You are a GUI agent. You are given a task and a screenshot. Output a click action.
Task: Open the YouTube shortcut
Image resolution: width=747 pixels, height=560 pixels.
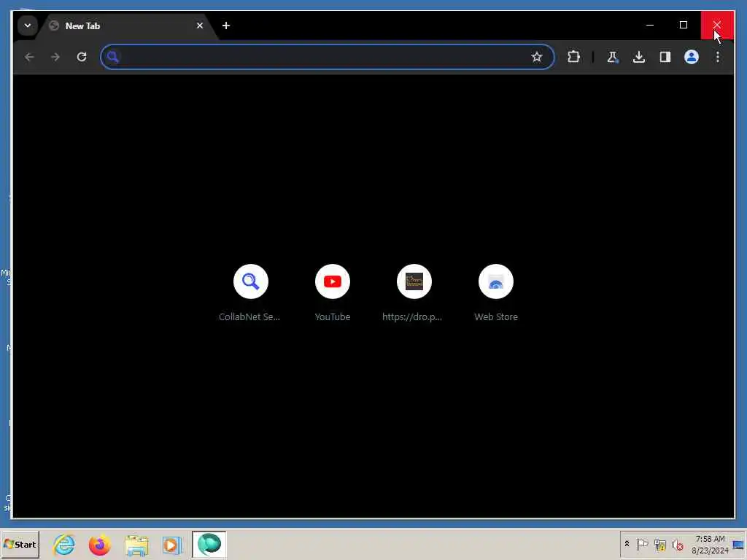point(333,293)
